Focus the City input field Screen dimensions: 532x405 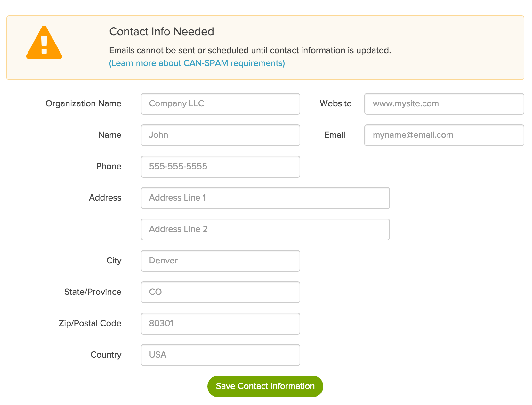[220, 261]
